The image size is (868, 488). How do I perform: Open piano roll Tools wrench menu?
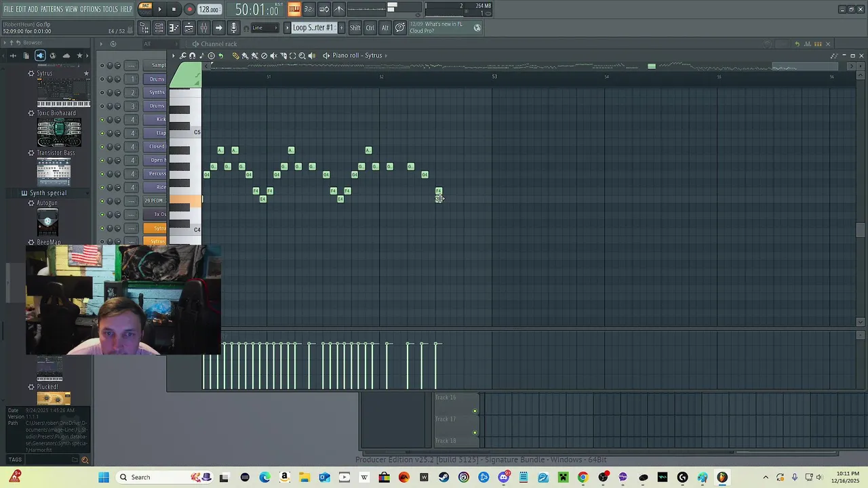click(182, 56)
